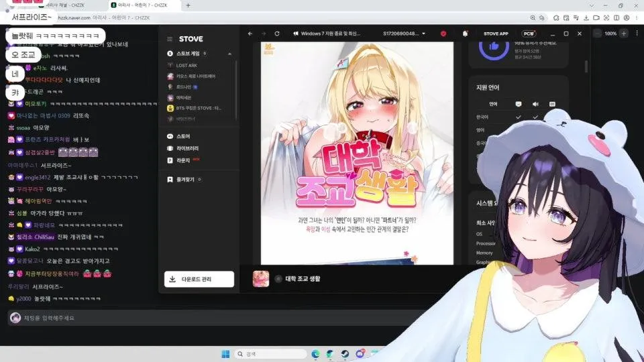Screen dimensions: 644x362
Task: Click the 칠리소 ChiliSau chat username
Action: (x=36, y=237)
